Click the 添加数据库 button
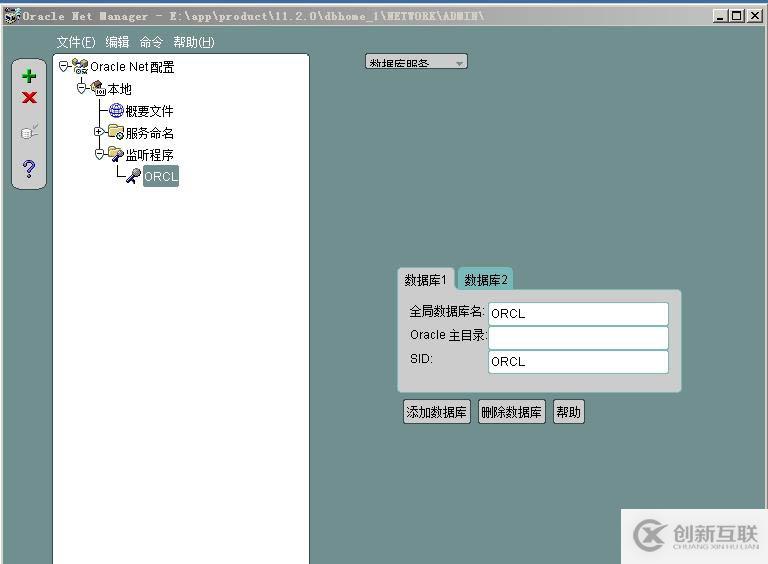The image size is (768, 564). [436, 412]
